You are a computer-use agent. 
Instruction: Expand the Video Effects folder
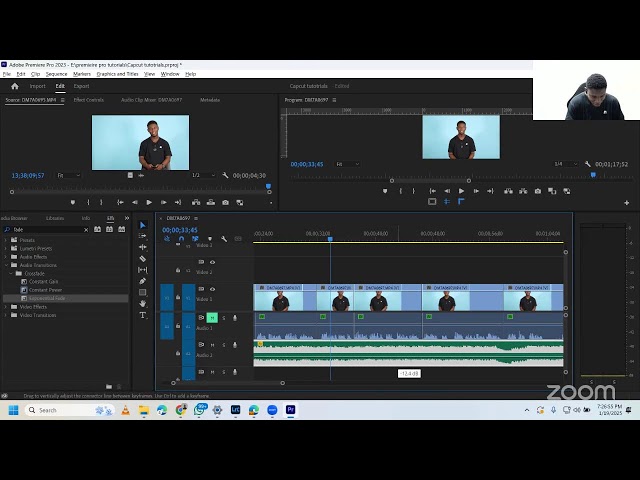coord(6,307)
